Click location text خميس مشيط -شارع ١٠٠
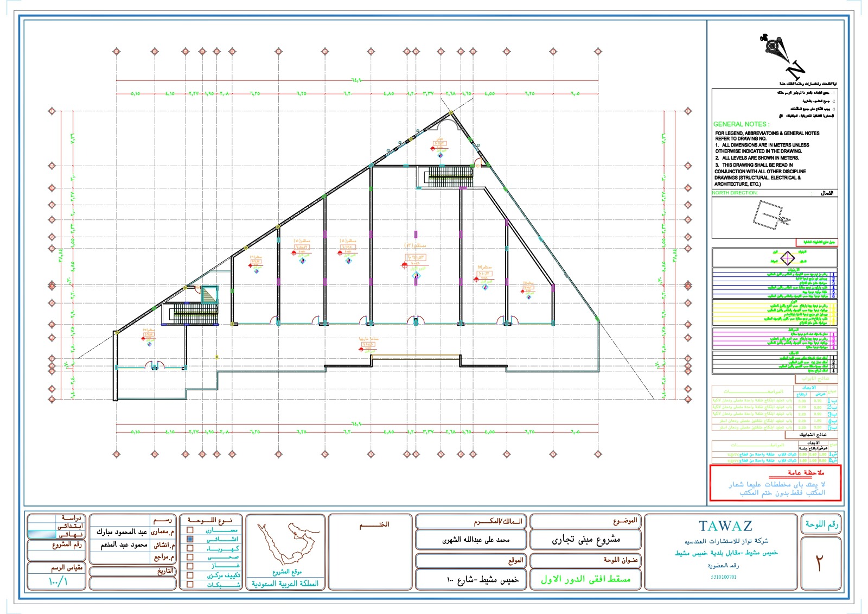868x614 pixels. pos(482,580)
